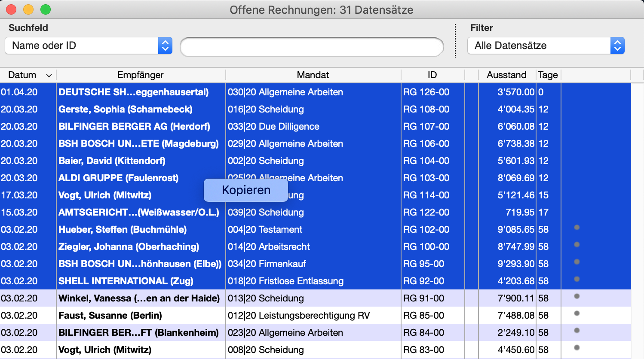This screenshot has height=359, width=644.
Task: Sort by the Datum column header
Action: point(28,75)
